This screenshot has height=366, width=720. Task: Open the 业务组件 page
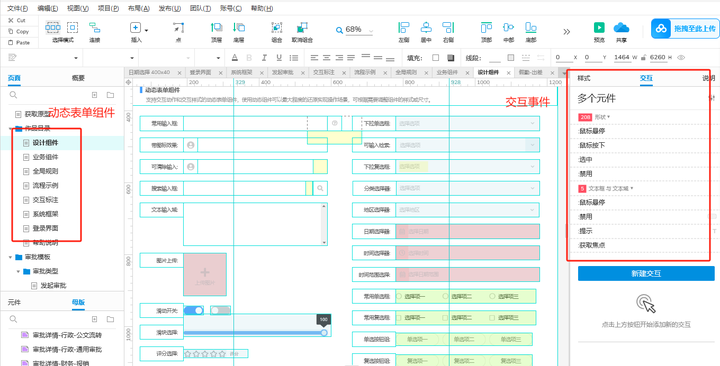click(x=45, y=157)
